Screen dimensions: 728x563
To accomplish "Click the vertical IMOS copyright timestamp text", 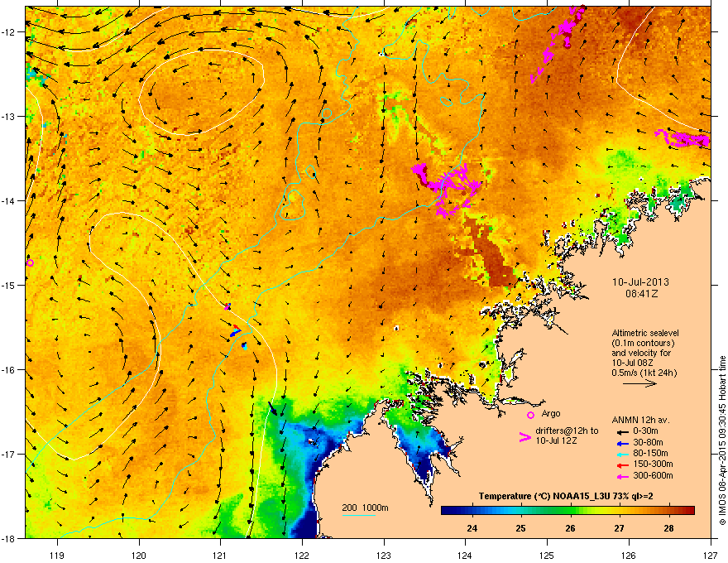I will pyautogui.click(x=722, y=440).
